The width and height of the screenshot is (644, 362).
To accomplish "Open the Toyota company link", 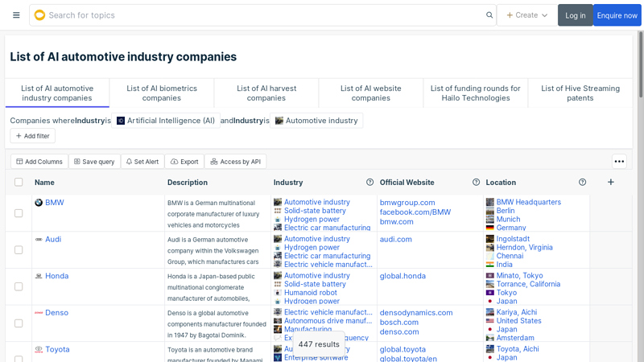I will point(57,349).
